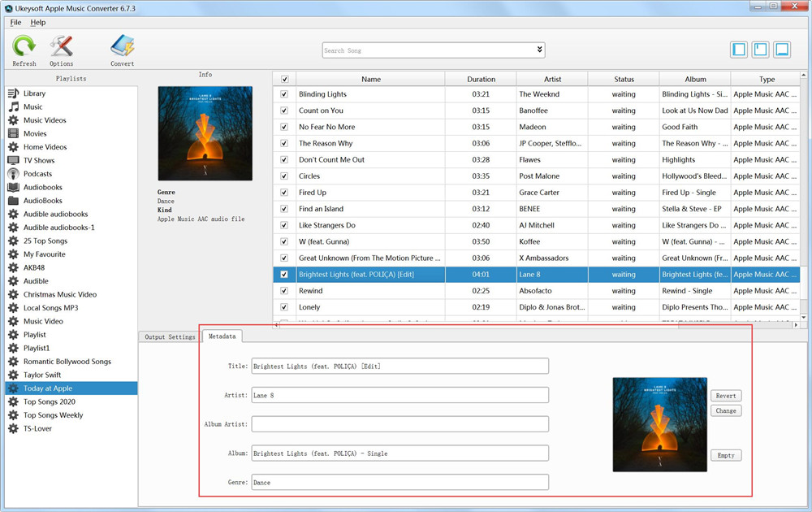812x512 pixels.
Task: Open the Help menu
Action: pyautogui.click(x=38, y=22)
